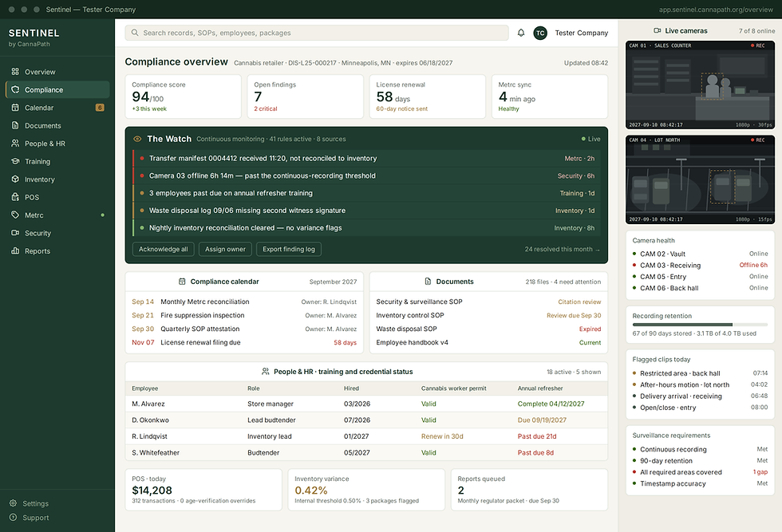Image resolution: width=782 pixels, height=532 pixels.
Task: Open the Security & surveillance SOP document
Action: 488,302
